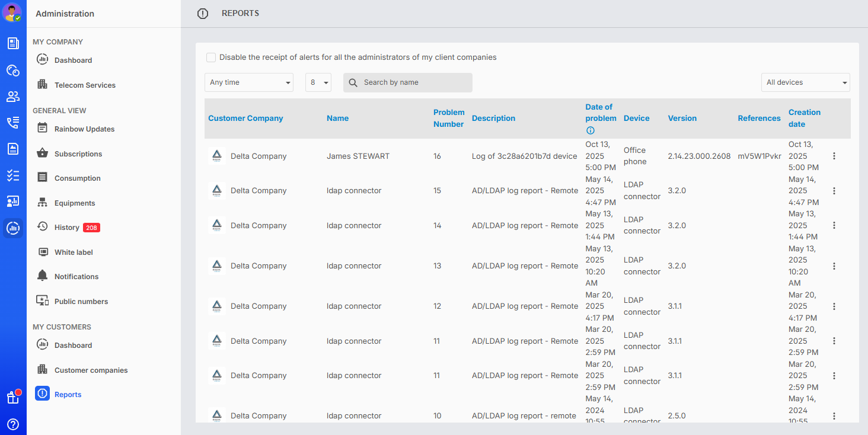Screen dimensions: 868x435
Task: Click the tasks checklist icon in left rail
Action: click(13, 175)
